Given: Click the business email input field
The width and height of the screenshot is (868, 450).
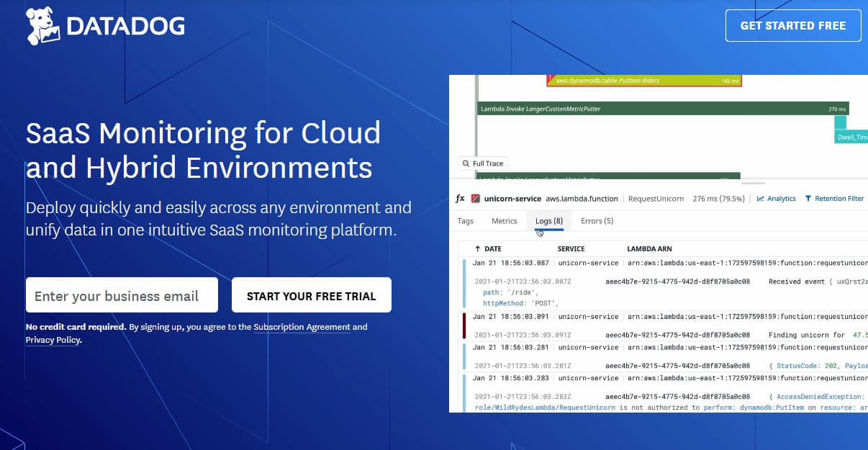Looking at the screenshot, I should pos(121,294).
